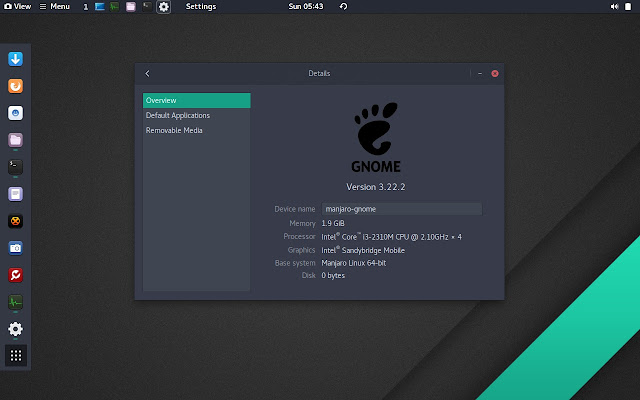Switch to Files window in top bar
Screen dimensions: 640x400
(x=131, y=7)
